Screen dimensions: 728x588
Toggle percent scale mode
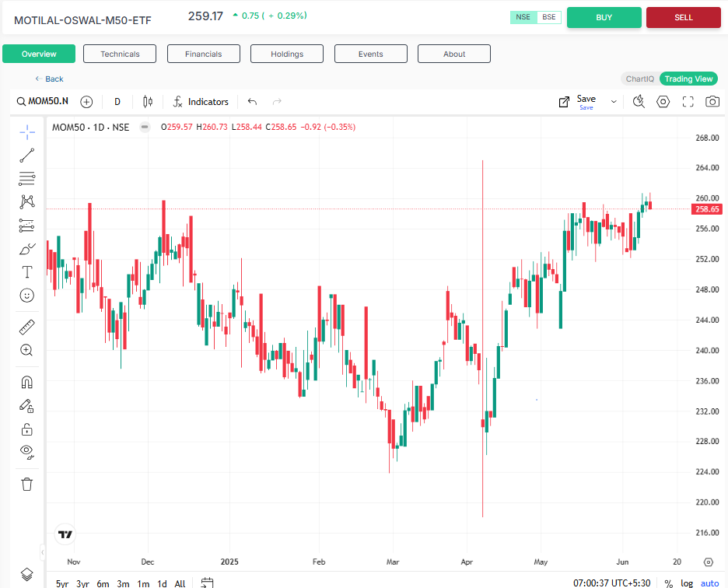click(669, 583)
